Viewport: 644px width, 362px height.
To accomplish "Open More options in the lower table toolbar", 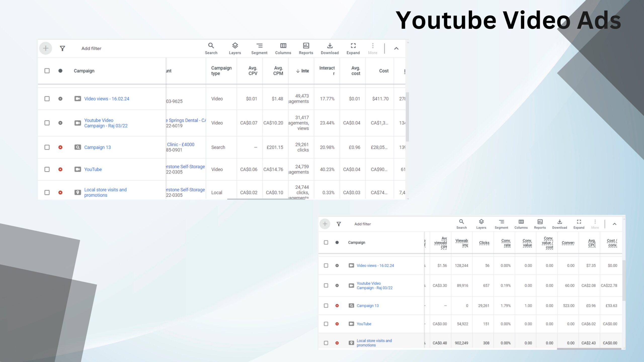I will tap(595, 224).
